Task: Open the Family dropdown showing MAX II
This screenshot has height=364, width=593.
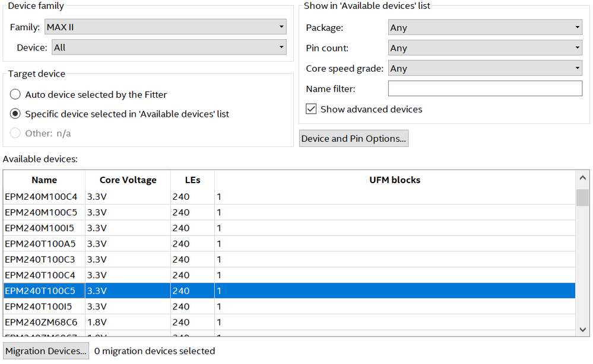Action: pyautogui.click(x=165, y=27)
